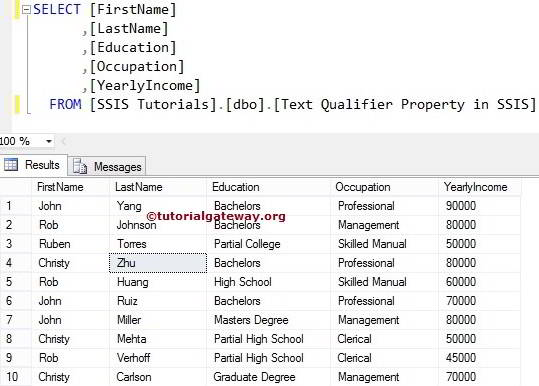Select the LastName column header
Screen dimensions: 539x386
[x=158, y=187]
